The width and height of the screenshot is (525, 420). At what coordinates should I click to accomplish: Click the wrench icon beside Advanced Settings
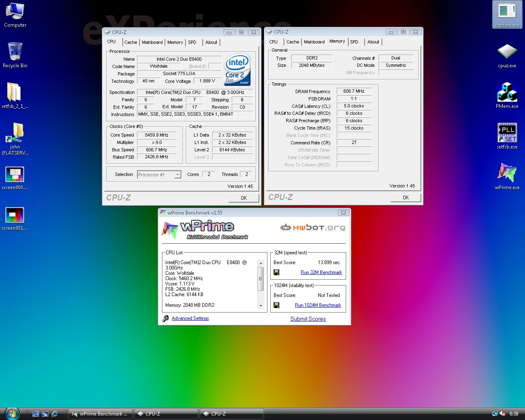(x=165, y=318)
